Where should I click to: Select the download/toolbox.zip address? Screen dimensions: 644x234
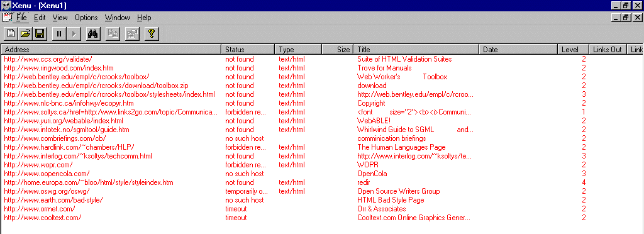[96, 86]
